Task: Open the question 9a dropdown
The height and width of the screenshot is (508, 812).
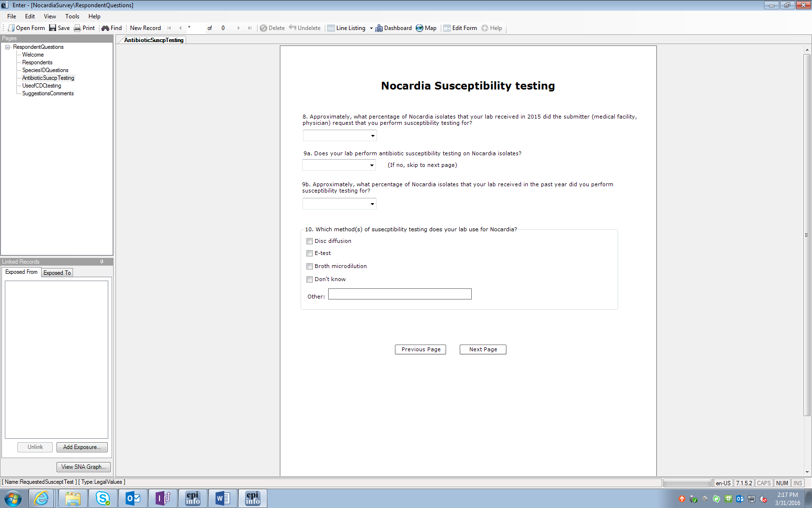Action: (339, 165)
